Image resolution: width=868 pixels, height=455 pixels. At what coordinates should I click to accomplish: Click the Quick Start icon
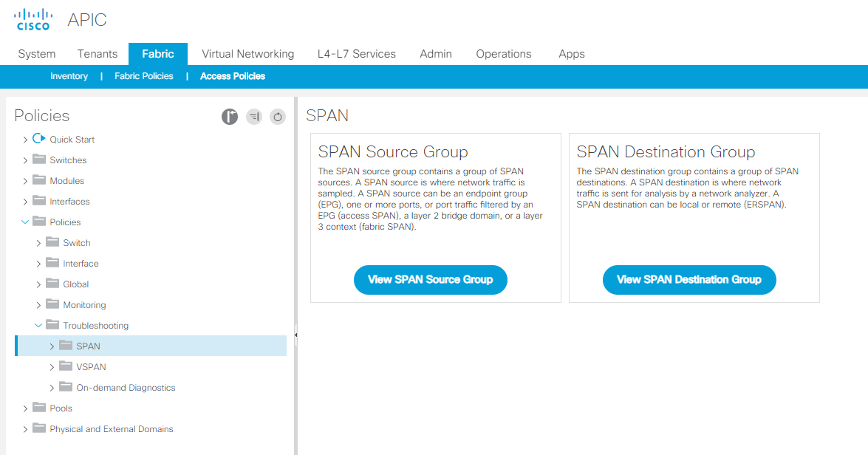tap(38, 138)
